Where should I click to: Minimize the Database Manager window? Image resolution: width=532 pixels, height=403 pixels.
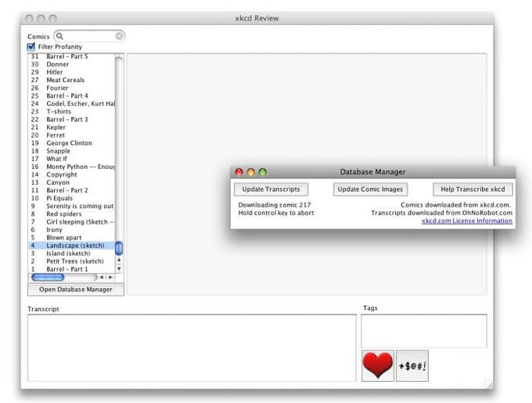[250, 172]
